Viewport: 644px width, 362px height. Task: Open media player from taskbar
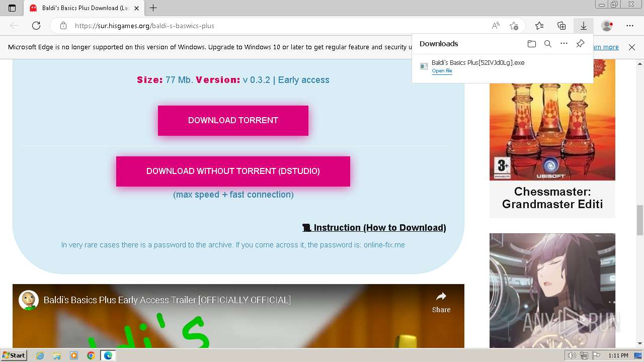pyautogui.click(x=74, y=355)
